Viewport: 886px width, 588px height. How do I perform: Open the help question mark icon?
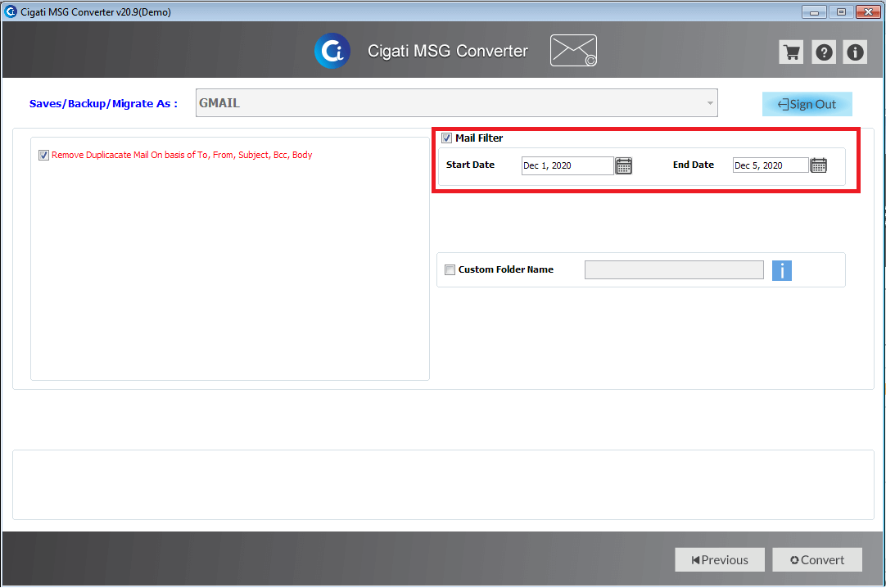pos(824,52)
